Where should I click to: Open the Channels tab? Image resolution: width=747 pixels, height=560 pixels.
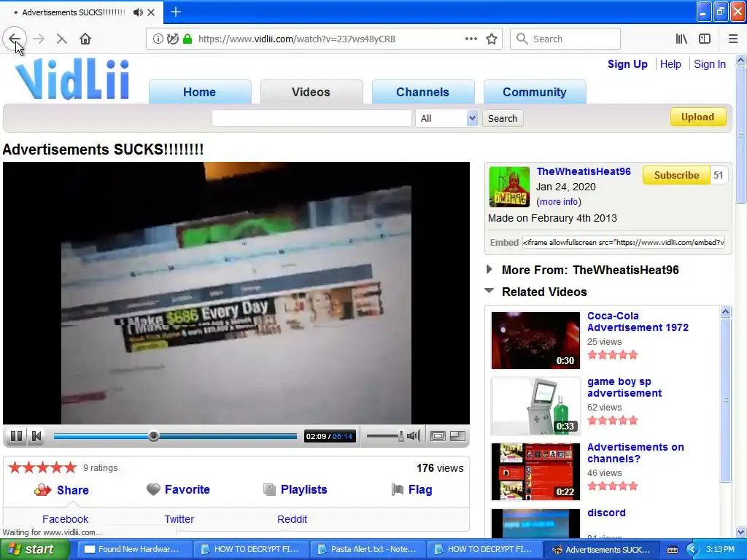pos(422,92)
